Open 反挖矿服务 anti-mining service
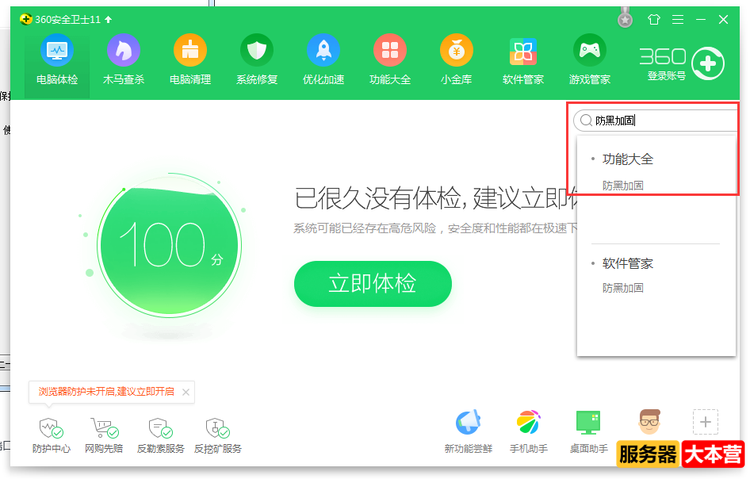Image resolution: width=750 pixels, height=479 pixels. coord(218,435)
